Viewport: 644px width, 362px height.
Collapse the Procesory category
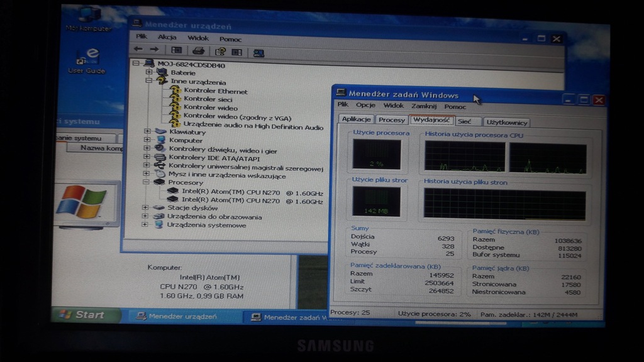(x=146, y=182)
